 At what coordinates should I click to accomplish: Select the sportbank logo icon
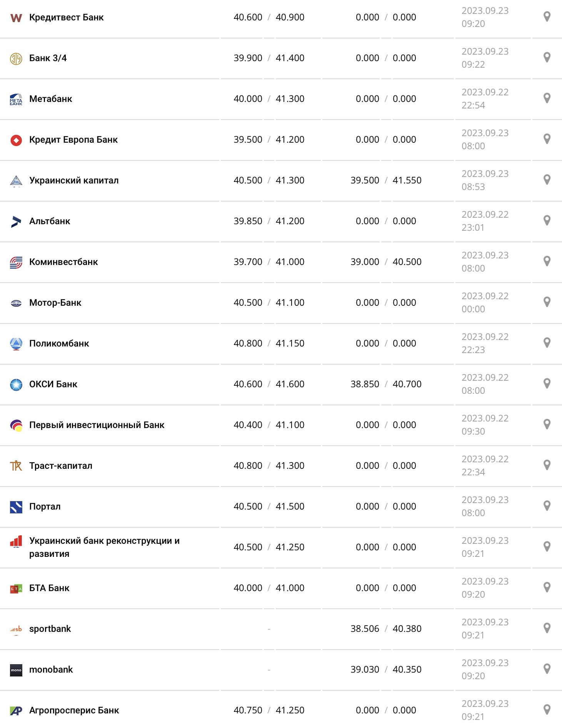(x=15, y=628)
